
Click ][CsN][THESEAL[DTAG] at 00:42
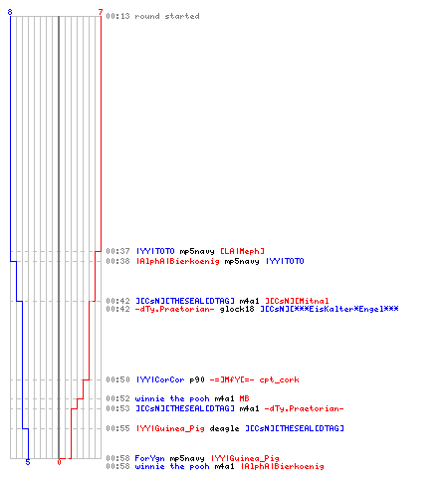click(185, 301)
